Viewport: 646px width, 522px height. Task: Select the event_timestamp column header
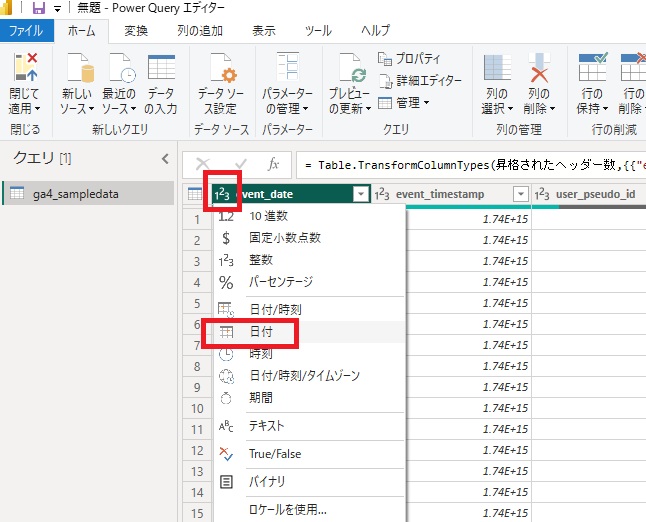(x=440, y=194)
